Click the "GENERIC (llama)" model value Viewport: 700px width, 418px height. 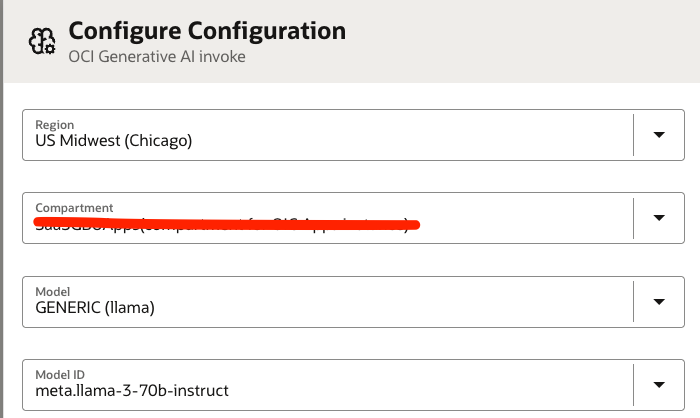[x=96, y=308]
